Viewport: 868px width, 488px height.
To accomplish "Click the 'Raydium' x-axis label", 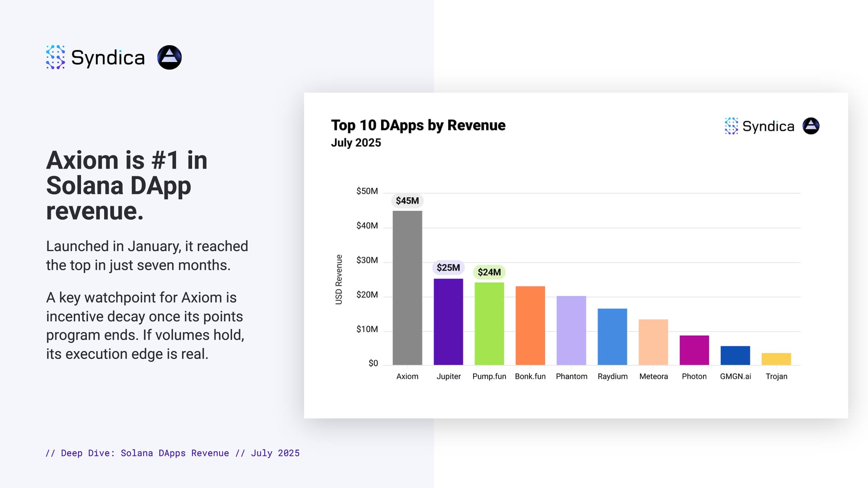I will (x=612, y=377).
